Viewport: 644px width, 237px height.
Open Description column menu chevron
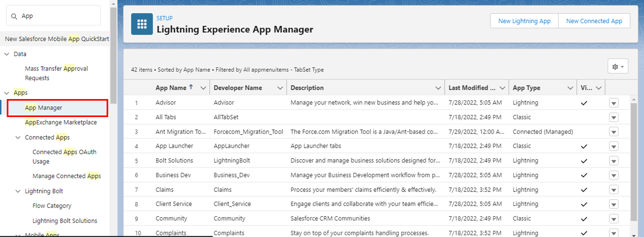tap(438, 88)
